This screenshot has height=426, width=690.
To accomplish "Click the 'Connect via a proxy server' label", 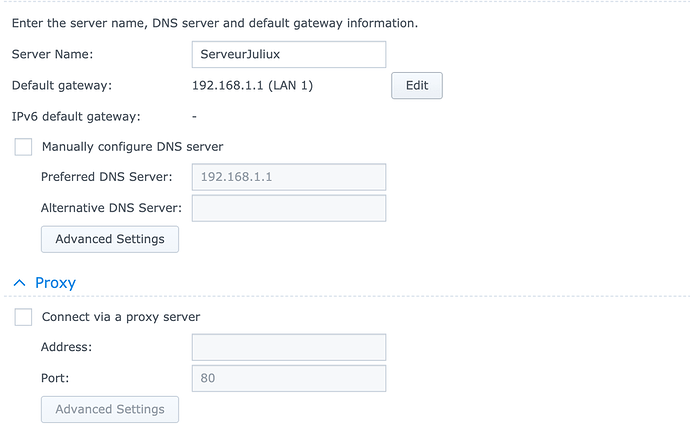I will [121, 317].
